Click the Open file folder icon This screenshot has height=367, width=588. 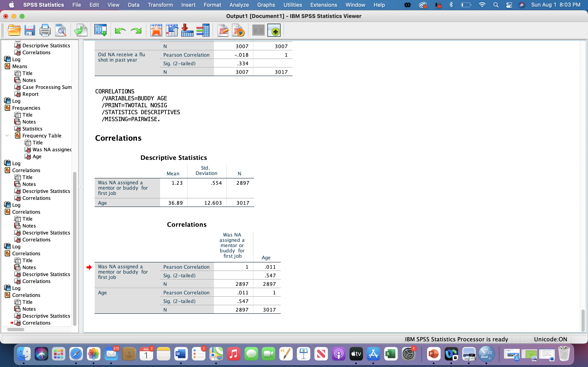tap(14, 31)
